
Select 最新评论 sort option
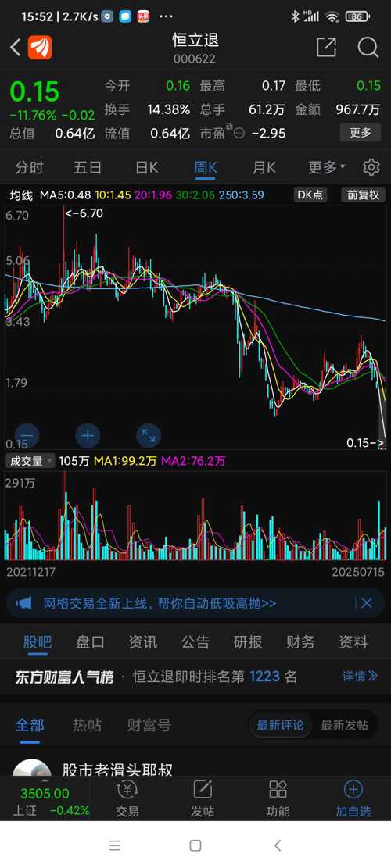280,725
